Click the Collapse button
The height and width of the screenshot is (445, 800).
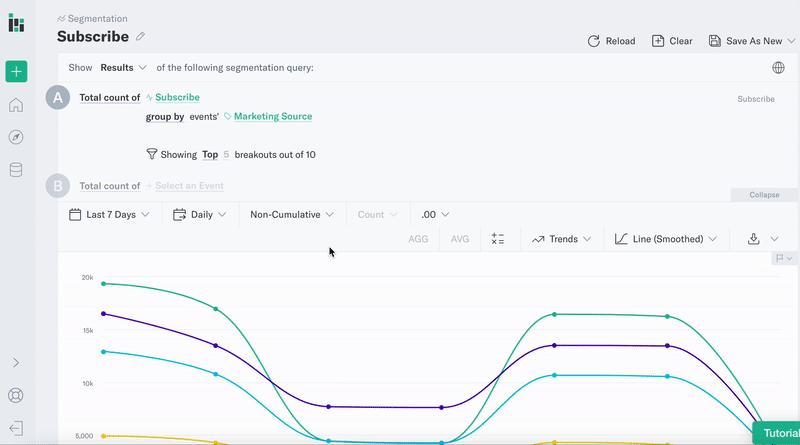(764, 195)
